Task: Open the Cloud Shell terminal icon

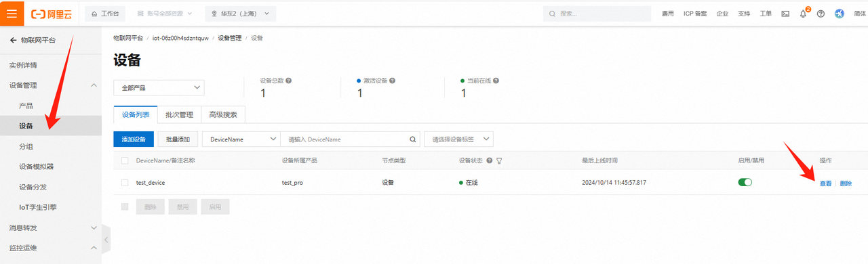Action: pyautogui.click(x=786, y=14)
